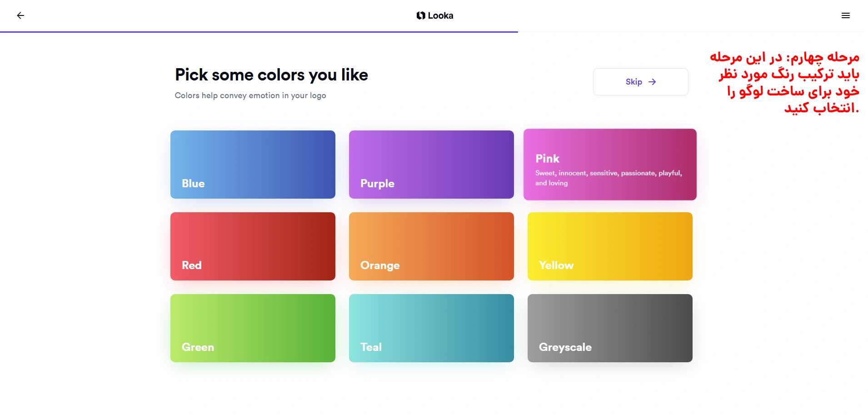
Task: Choose the Orange color card
Action: (431, 246)
